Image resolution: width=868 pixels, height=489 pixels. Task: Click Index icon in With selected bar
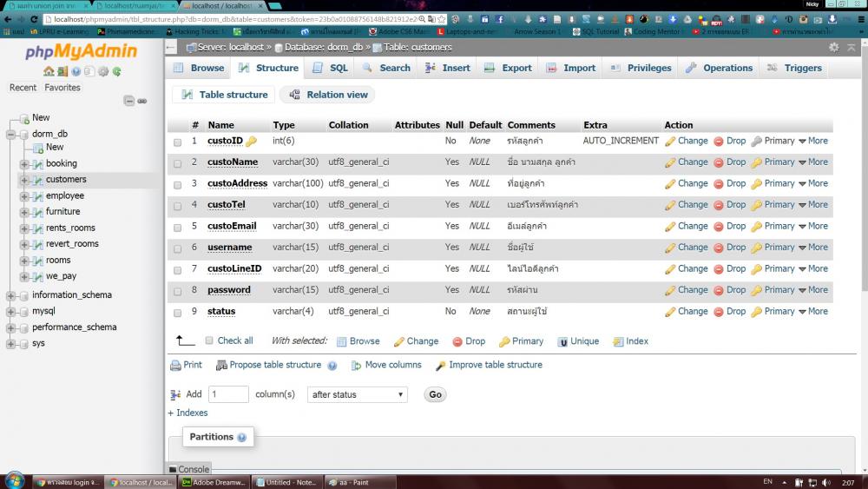[618, 341]
